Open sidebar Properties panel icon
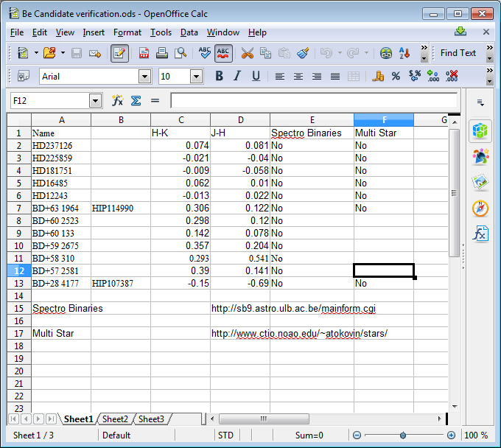 480,130
